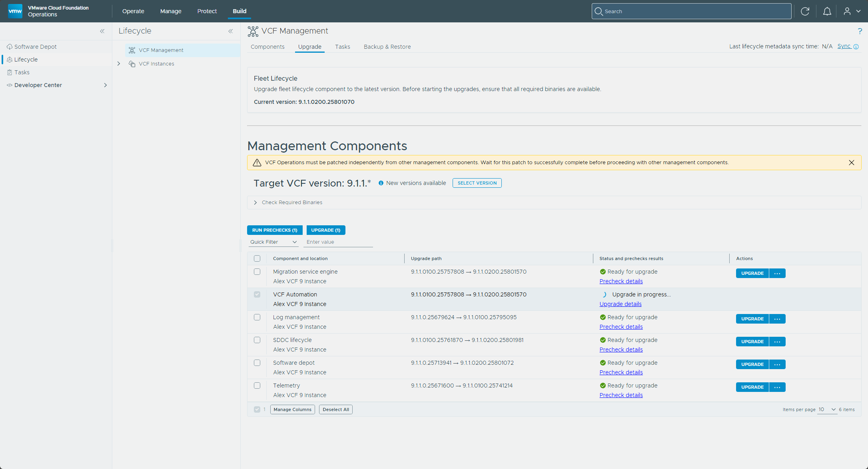Image resolution: width=868 pixels, height=469 pixels.
Task: Collapse the left navigation with double-chevron
Action: click(x=102, y=31)
